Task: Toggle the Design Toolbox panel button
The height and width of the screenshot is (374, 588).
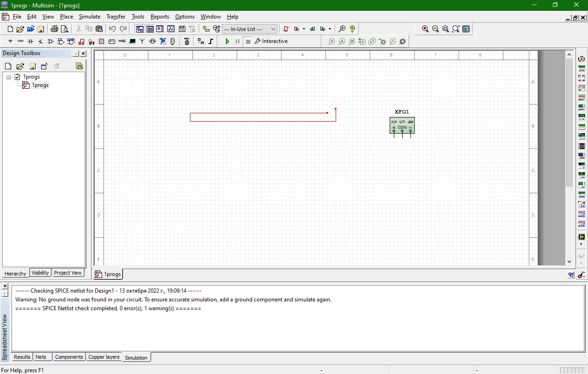Action: click(140, 29)
